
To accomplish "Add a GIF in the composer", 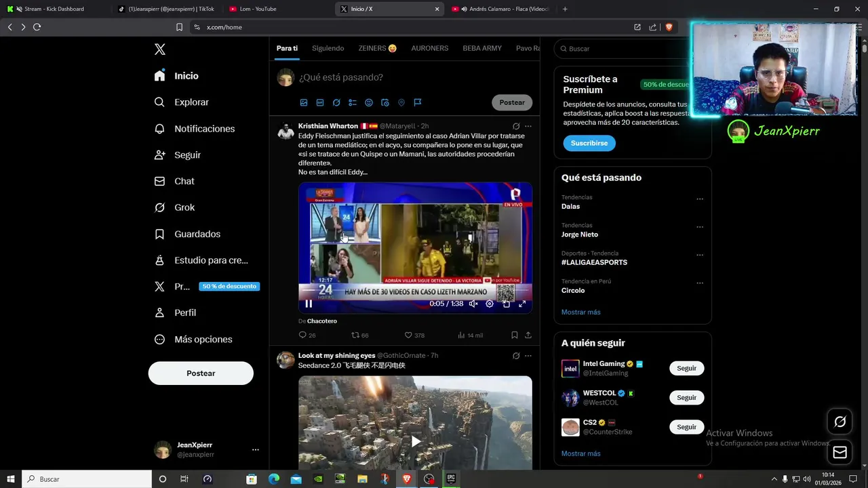I will click(x=320, y=102).
